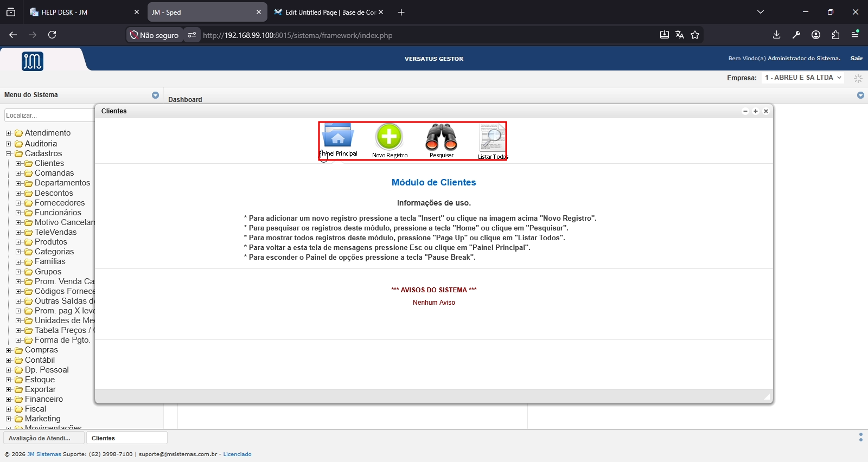Go back in browser history
The image size is (868, 462).
coord(13,35)
